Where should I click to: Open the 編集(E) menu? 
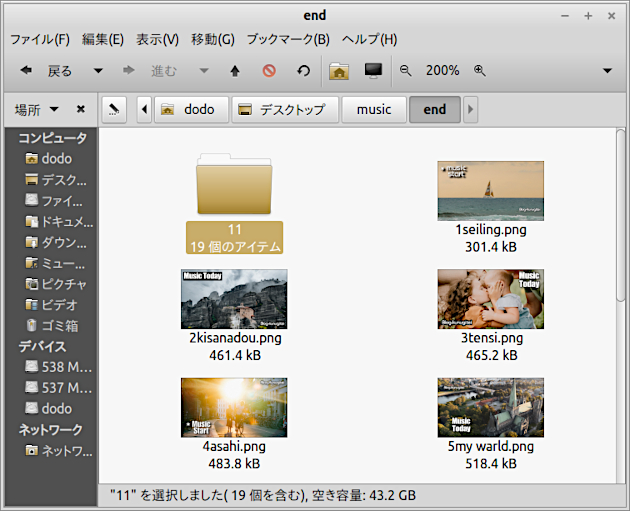[x=103, y=39]
